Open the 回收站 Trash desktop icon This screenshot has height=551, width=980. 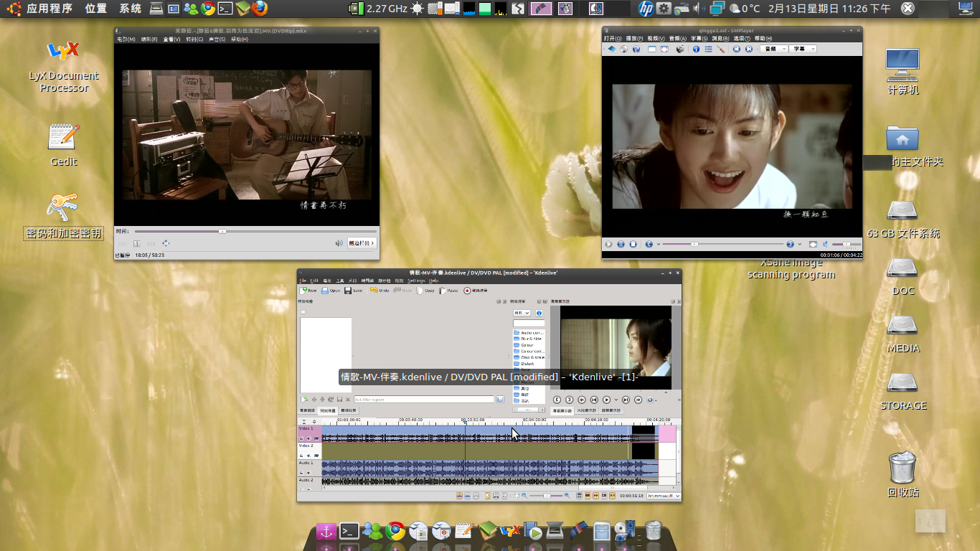903,474
